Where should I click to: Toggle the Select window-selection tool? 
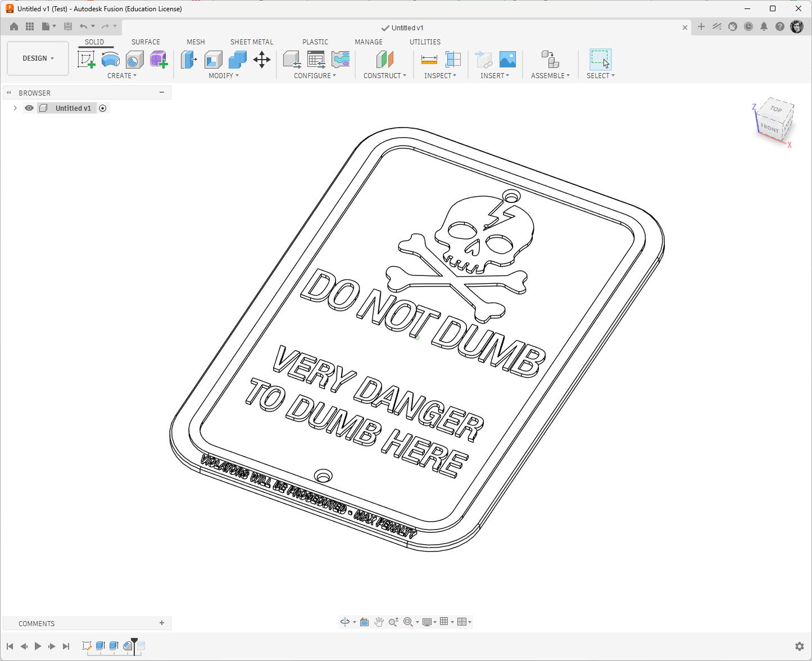[600, 60]
